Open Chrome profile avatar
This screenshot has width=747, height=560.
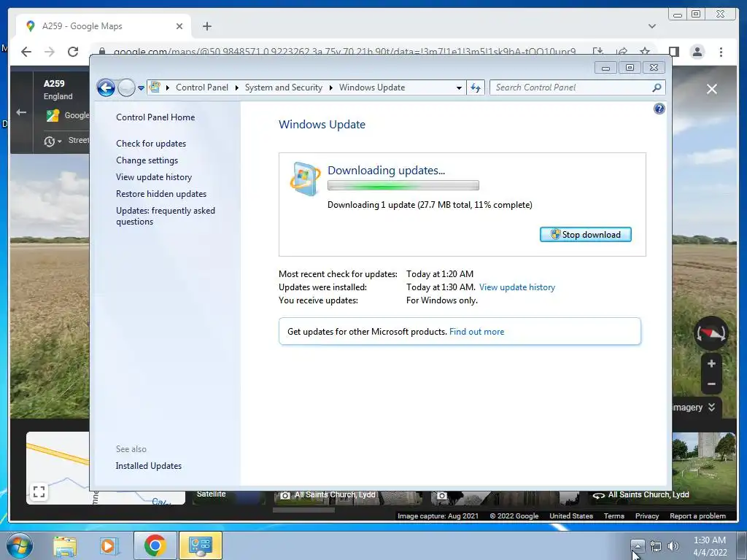[x=697, y=52]
